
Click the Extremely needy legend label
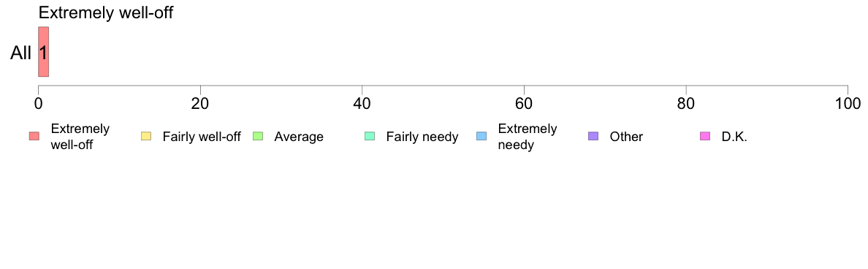point(528,137)
